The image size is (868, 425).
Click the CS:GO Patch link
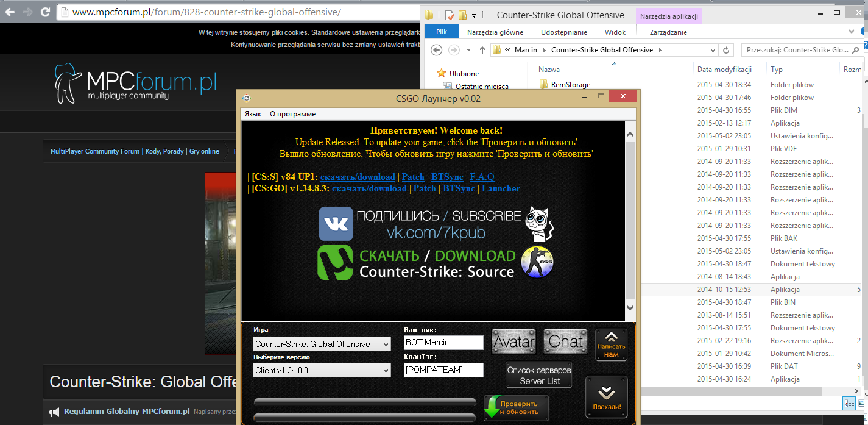tap(425, 188)
